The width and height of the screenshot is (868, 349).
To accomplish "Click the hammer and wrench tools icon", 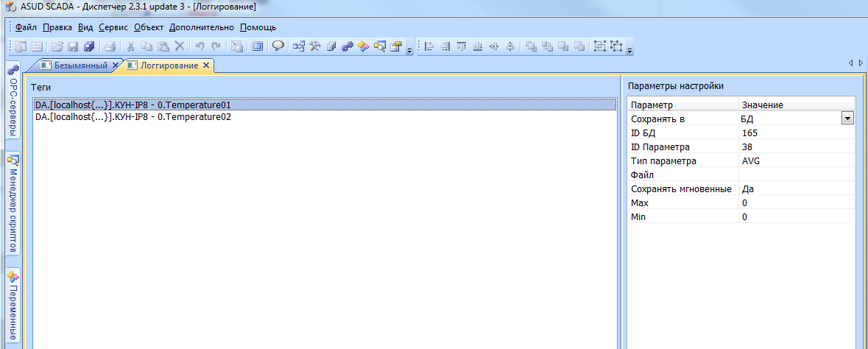I will click(x=315, y=47).
